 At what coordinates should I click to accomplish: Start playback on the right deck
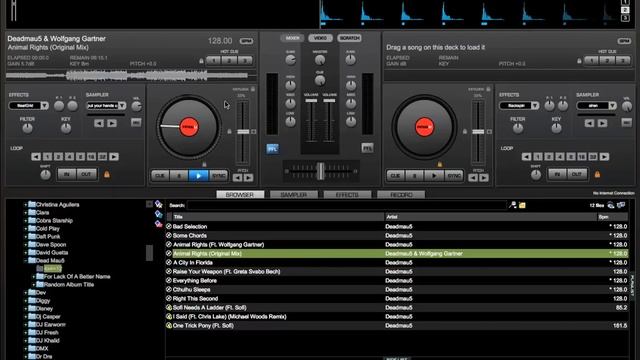pyautogui.click(x=434, y=176)
